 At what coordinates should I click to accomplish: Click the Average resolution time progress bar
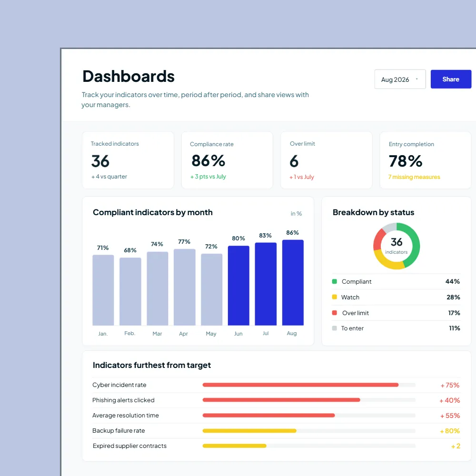click(309, 415)
